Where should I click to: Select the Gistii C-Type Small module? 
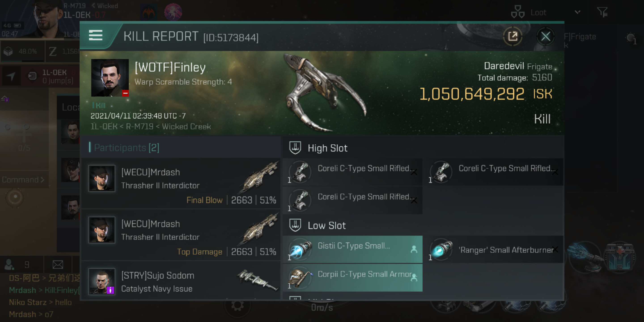click(x=352, y=249)
